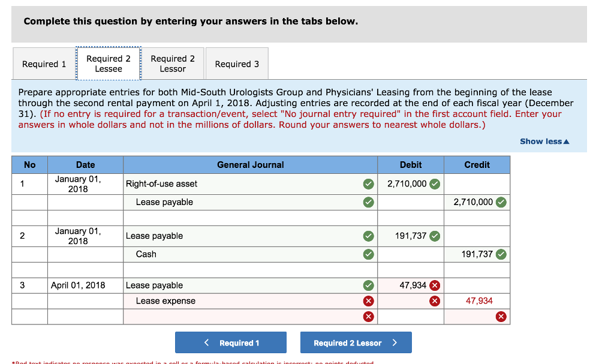Open the Required 2 Lessor tab
Image resolution: width=614 pixels, height=364 pixels.
coord(172,63)
